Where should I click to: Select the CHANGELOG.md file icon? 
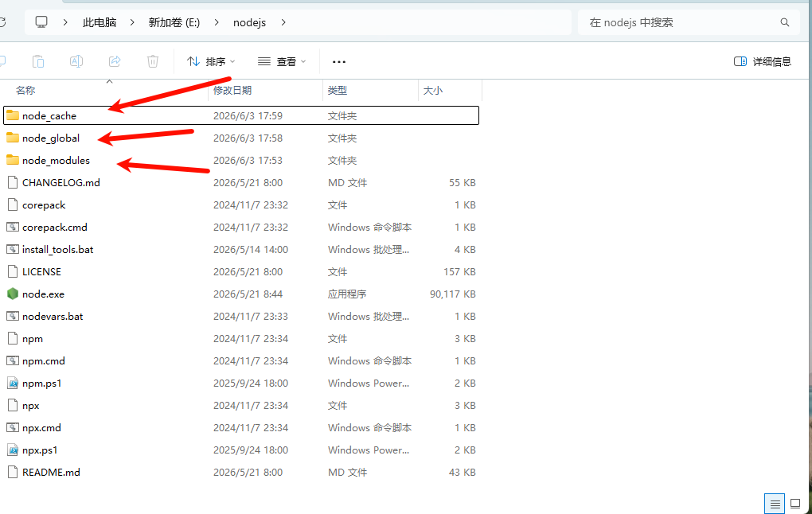click(x=13, y=182)
